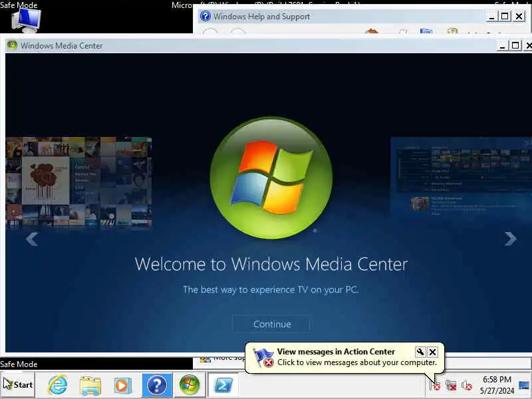This screenshot has height=399, width=532.
Task: Click the Action Center flag icon in balloon
Action: pyautogui.click(x=263, y=358)
